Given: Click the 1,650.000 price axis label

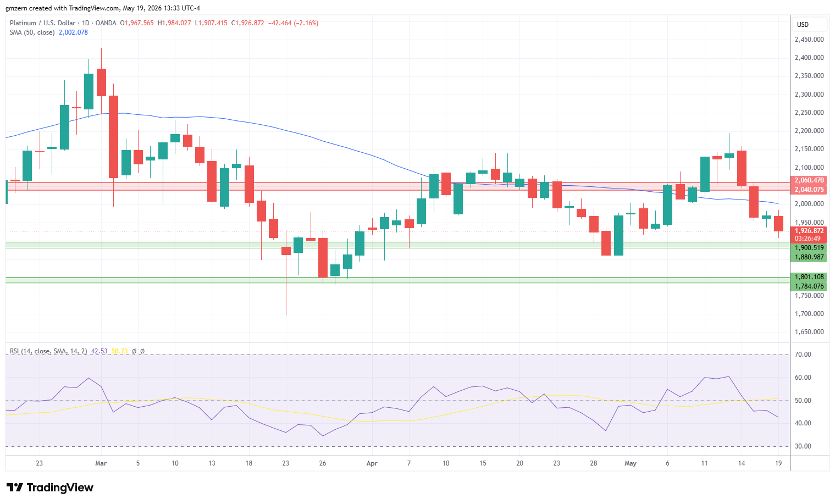Looking at the screenshot, I should [x=809, y=332].
